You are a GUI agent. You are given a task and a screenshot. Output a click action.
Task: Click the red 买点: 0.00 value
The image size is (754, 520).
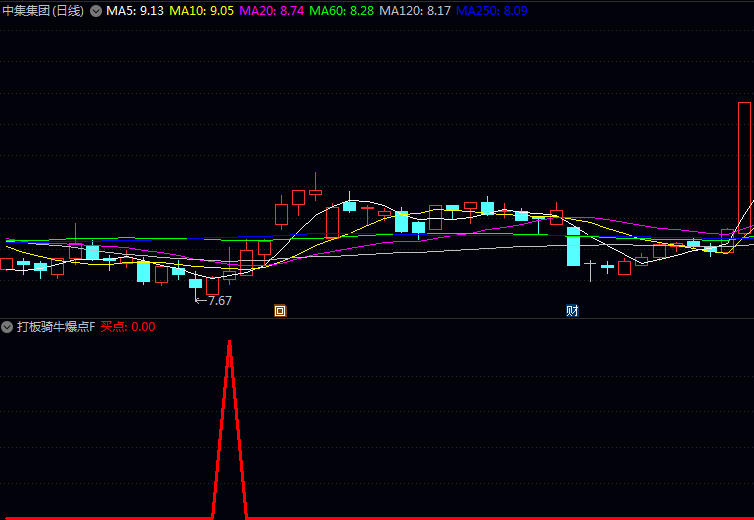(x=128, y=327)
